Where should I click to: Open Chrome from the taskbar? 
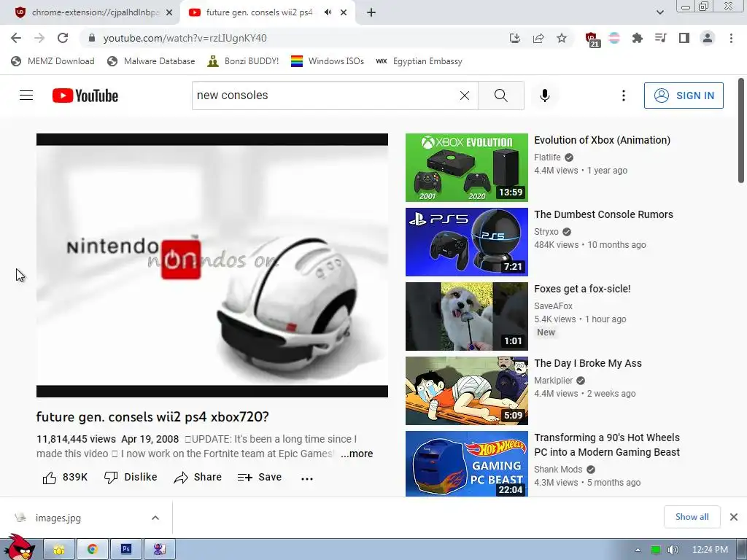(x=93, y=550)
